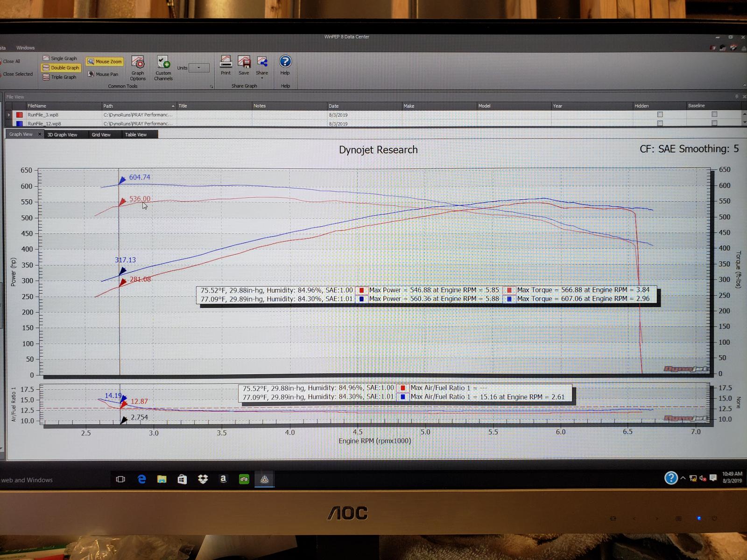Close the File View panel
Screen dimensions: 747x560
(x=744, y=97)
